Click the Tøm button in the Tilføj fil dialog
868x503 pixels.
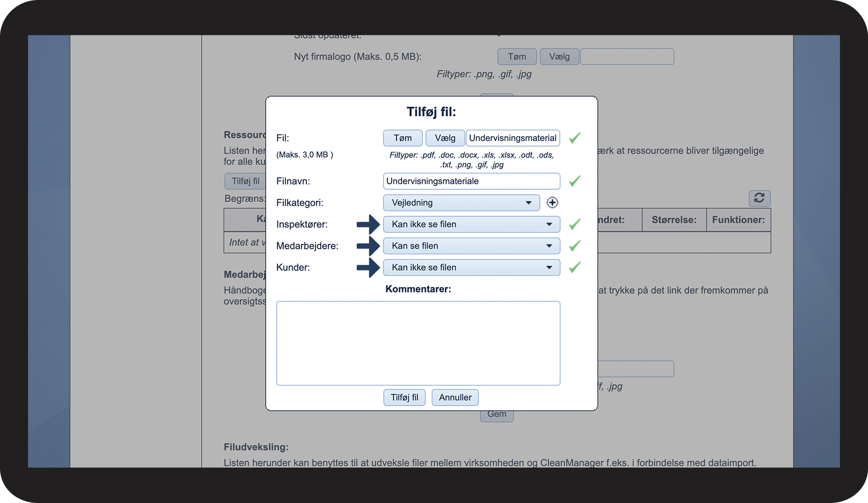[x=403, y=138]
